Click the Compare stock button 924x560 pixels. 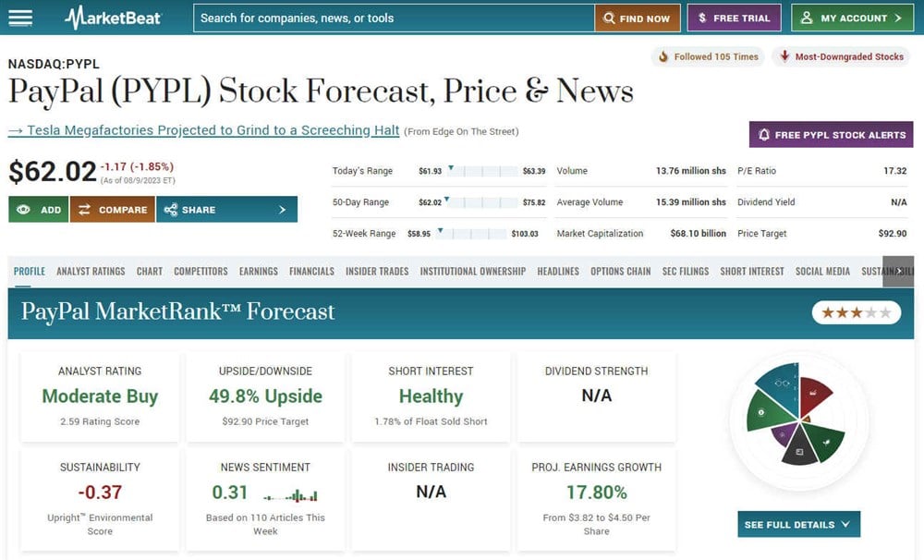tap(113, 209)
